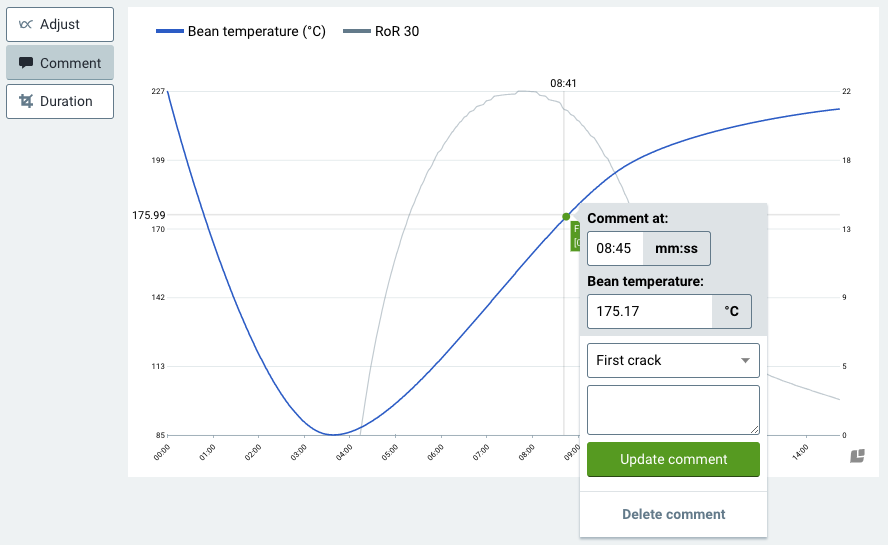Click the 08:41 crosshair time label

coord(563,84)
